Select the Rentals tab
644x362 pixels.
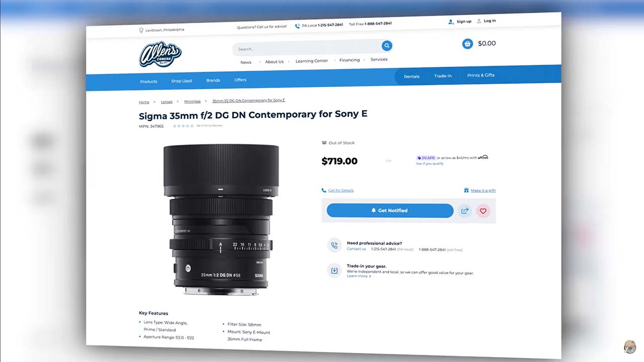pos(412,76)
